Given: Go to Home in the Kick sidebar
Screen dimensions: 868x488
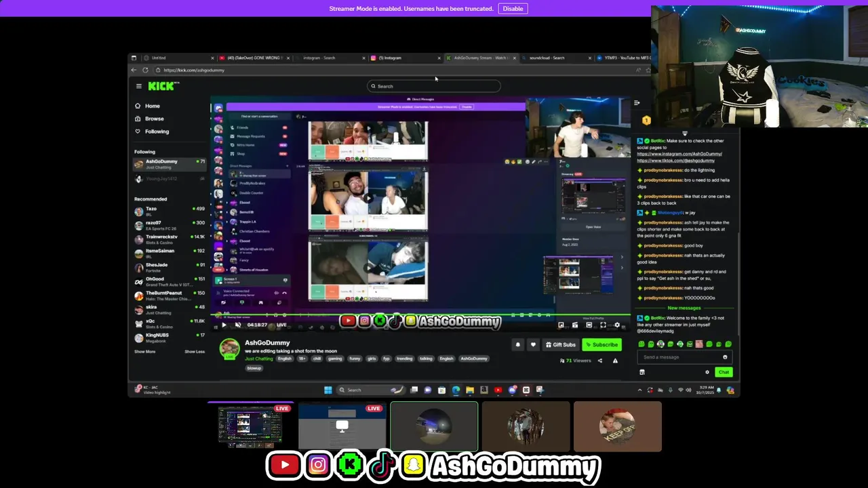Looking at the screenshot, I should tap(153, 106).
